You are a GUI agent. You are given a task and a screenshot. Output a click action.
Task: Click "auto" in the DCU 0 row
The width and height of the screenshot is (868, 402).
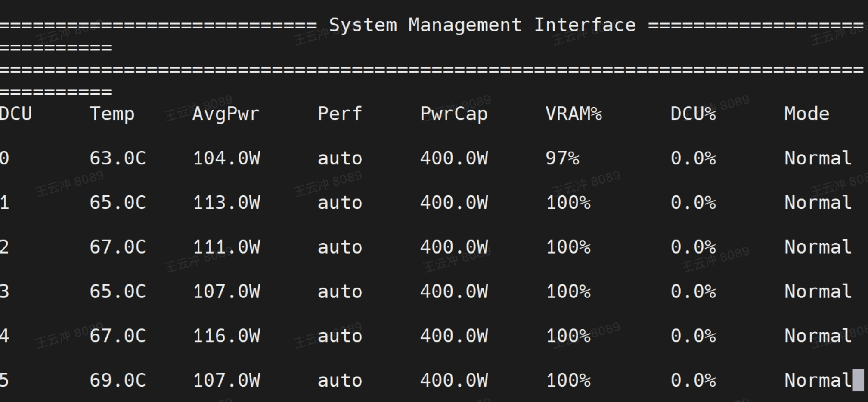(340, 158)
